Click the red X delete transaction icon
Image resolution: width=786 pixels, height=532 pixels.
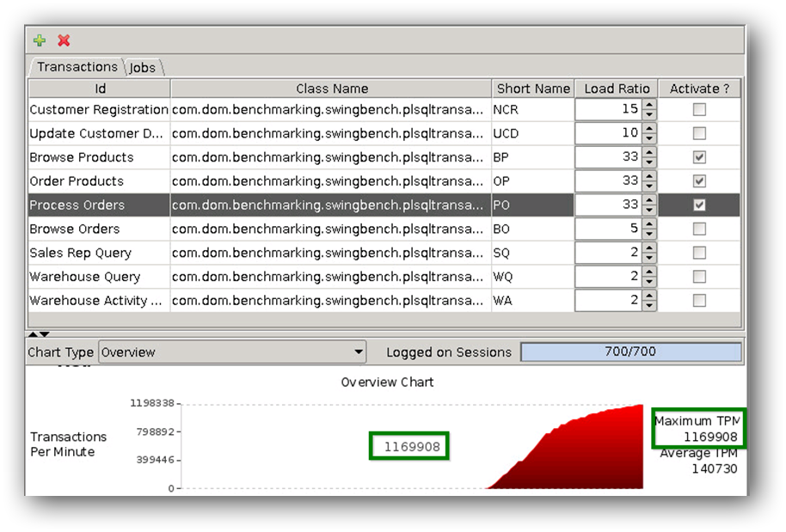(64, 40)
